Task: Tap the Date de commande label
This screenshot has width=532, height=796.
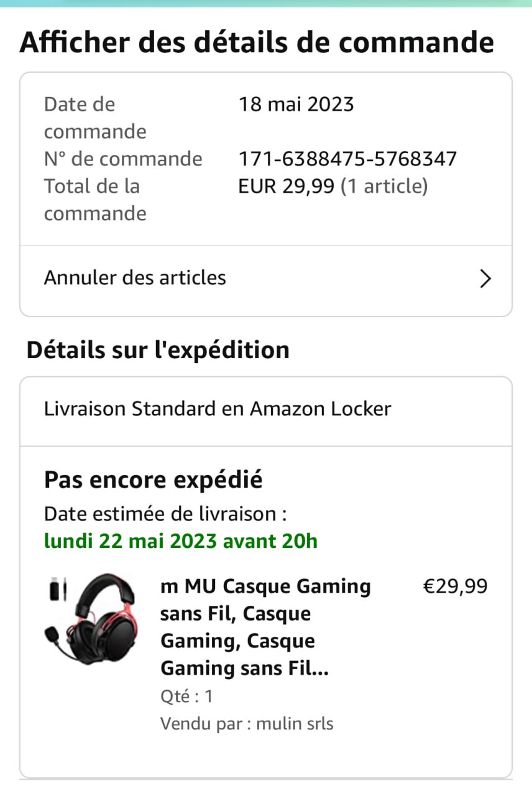Action: [x=95, y=118]
